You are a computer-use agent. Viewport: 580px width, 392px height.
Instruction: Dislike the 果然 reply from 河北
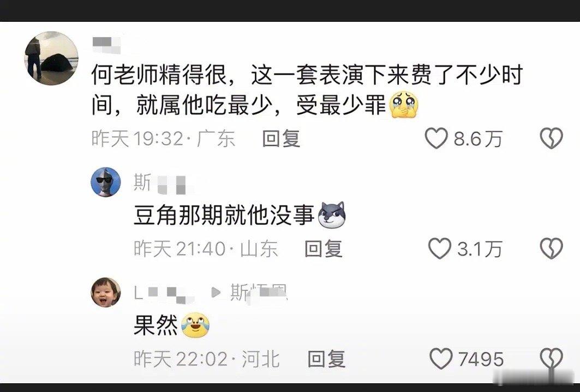552,358
